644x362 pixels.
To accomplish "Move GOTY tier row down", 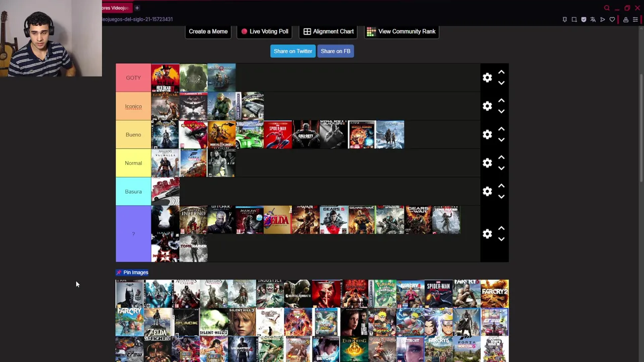I will pyautogui.click(x=501, y=83).
